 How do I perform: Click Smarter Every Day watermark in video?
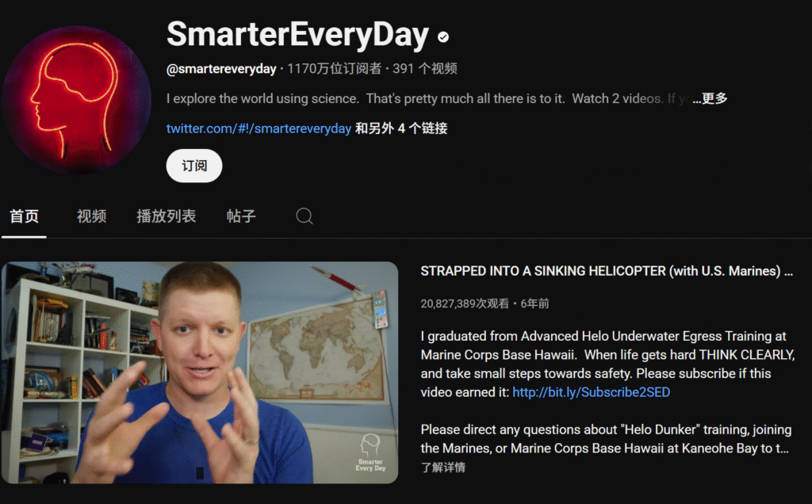[370, 452]
